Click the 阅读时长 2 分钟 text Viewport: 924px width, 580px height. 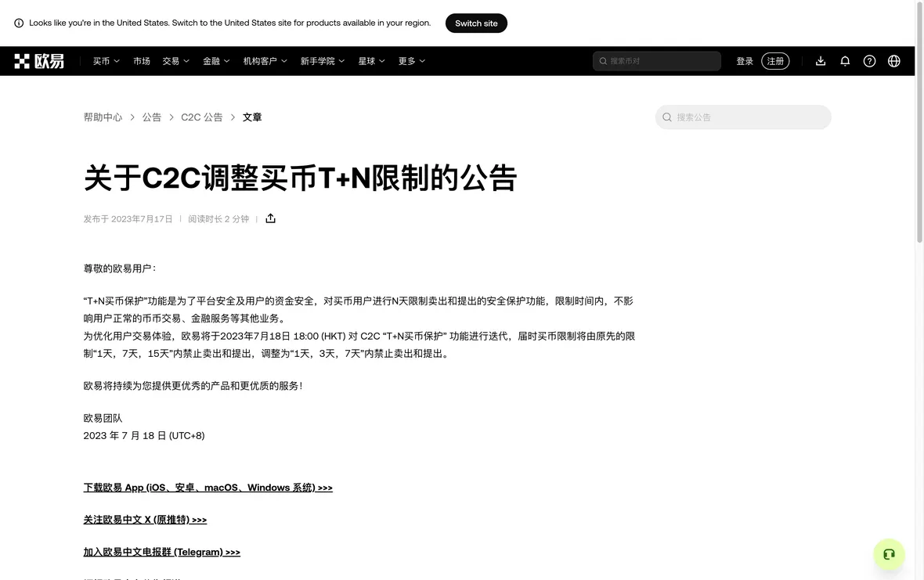(218, 219)
